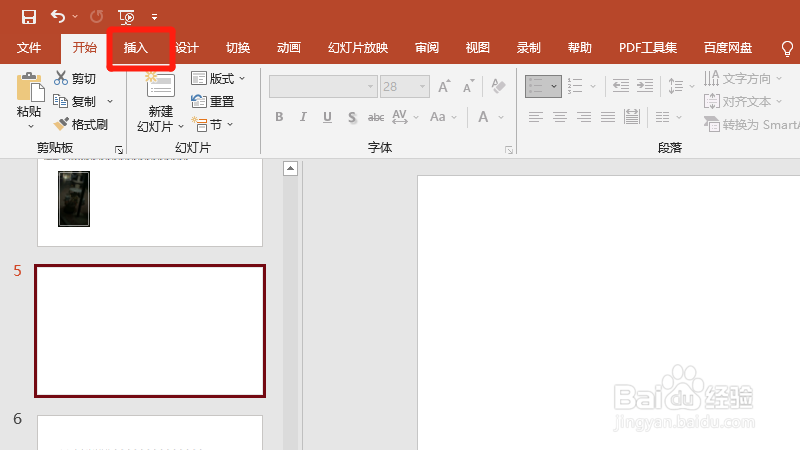Toggle Italic formatting
Viewport: 800px width, 450px height.
(303, 117)
